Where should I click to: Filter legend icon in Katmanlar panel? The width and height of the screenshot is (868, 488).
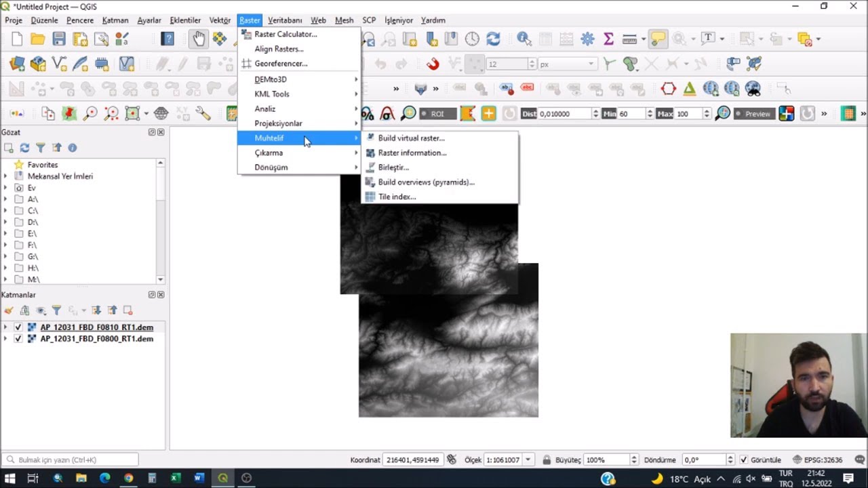[56, 310]
